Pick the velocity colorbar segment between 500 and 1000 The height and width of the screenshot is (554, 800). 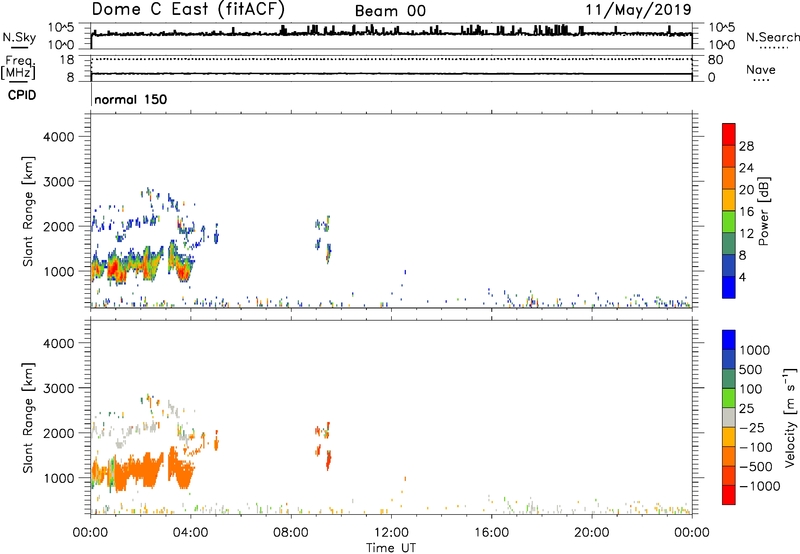click(x=729, y=360)
